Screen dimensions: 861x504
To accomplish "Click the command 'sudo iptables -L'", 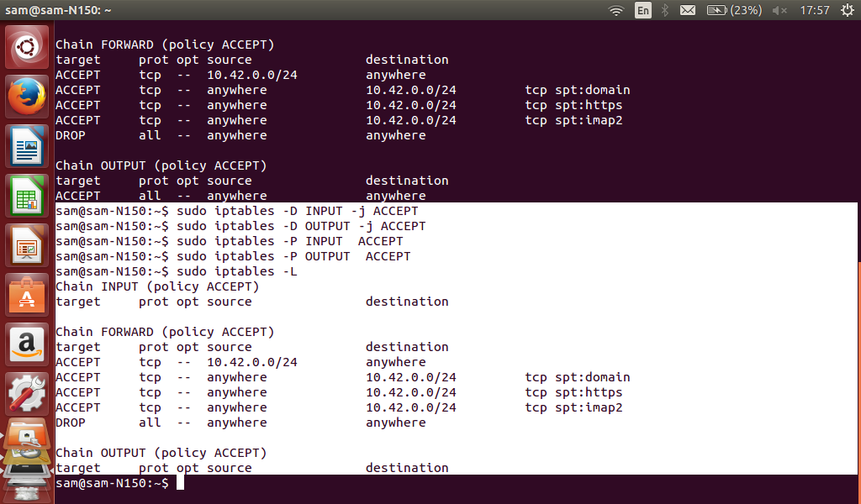I will 236,271.
